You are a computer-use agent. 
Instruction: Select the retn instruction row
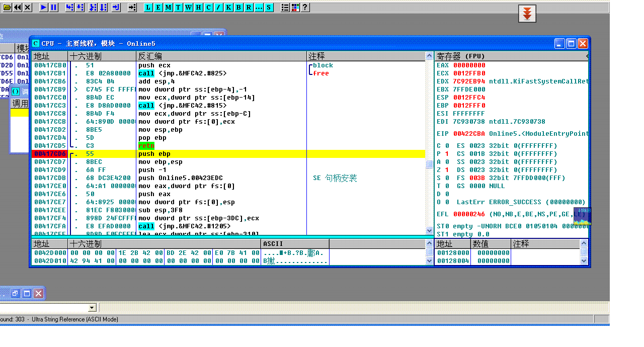(x=229, y=146)
